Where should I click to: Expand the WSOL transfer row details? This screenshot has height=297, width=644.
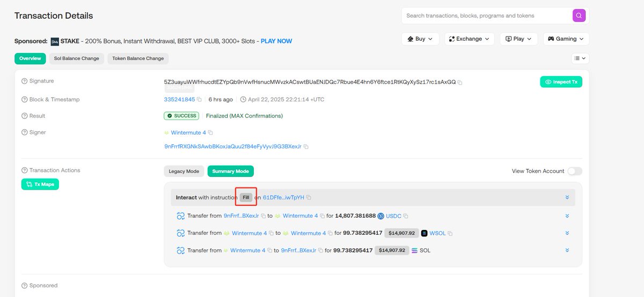click(567, 233)
